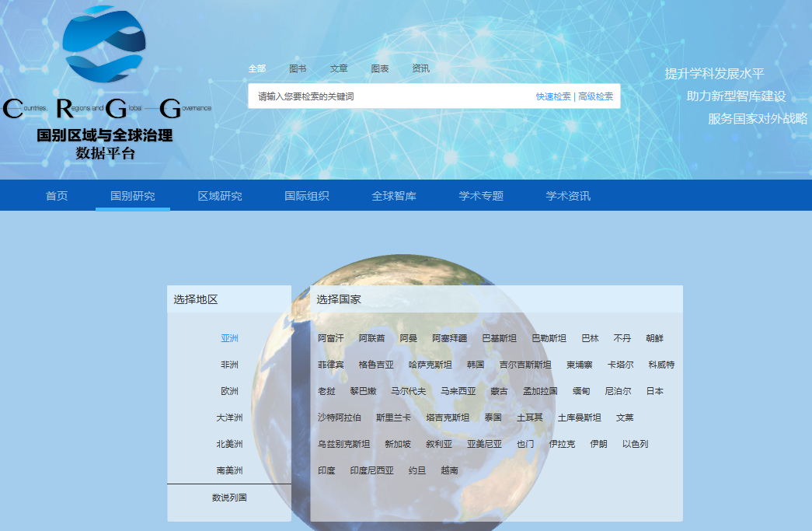Select 大洋洲 region
812x531 pixels.
pos(229,417)
